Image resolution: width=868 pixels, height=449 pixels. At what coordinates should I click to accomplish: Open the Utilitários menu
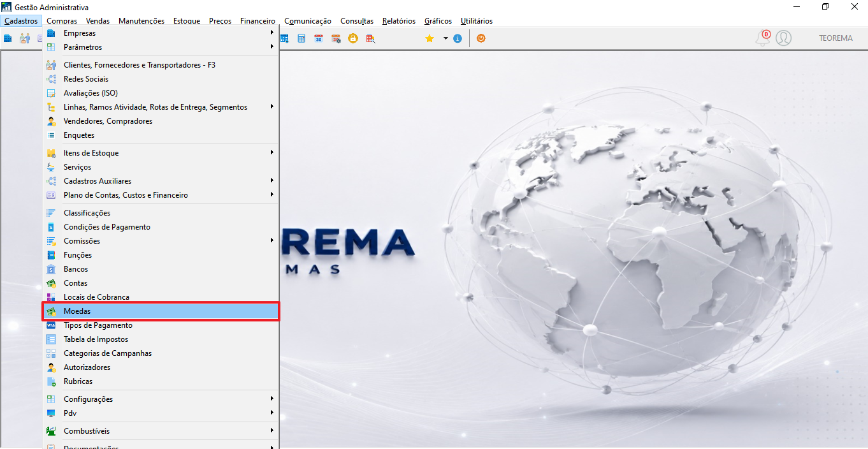coord(476,21)
